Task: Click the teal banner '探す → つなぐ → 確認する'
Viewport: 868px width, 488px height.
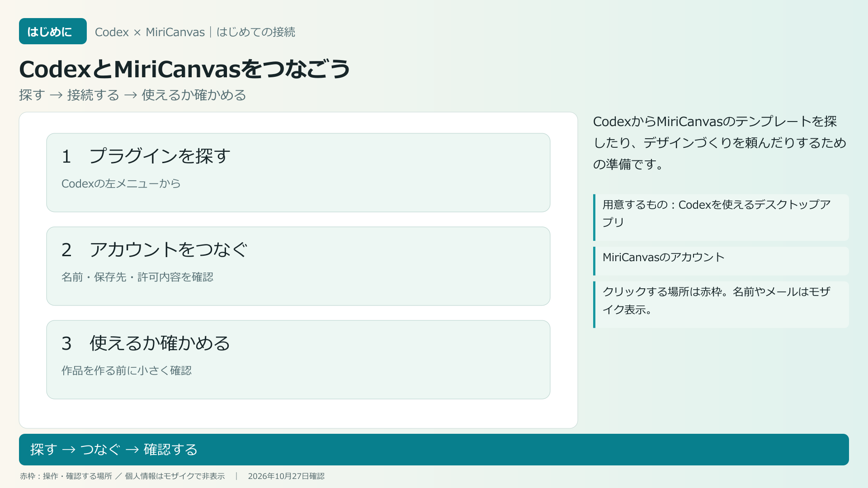Action: (x=434, y=450)
